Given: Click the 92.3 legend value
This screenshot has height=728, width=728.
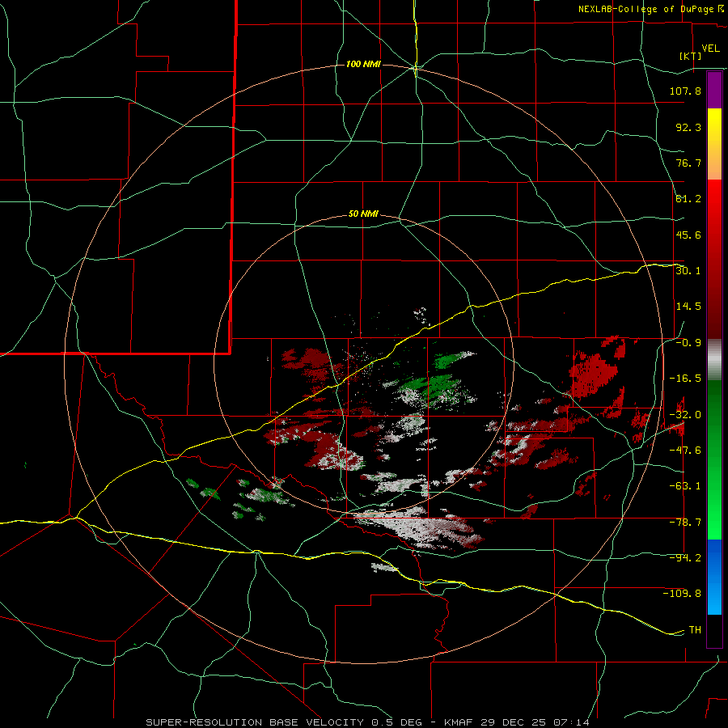Looking at the screenshot, I should pos(688,127).
